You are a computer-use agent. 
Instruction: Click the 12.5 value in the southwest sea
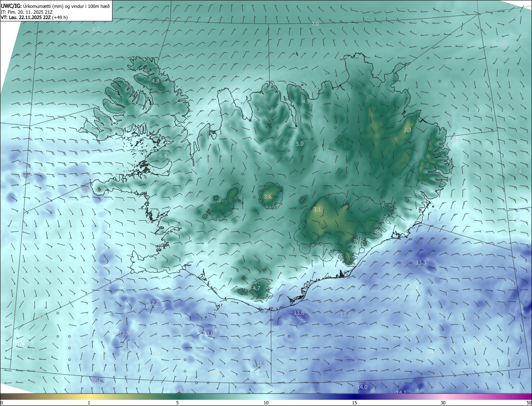124,333
